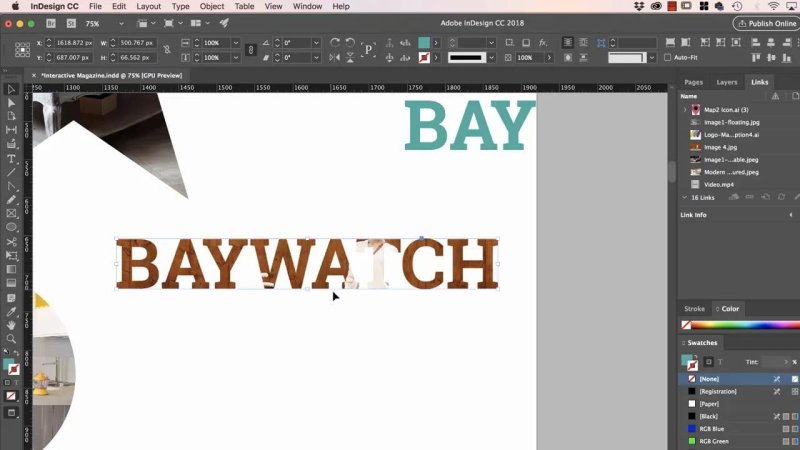Screen dimensions: 800x450
Task: Toggle the constrain width and height proportions
Action: click(x=167, y=50)
